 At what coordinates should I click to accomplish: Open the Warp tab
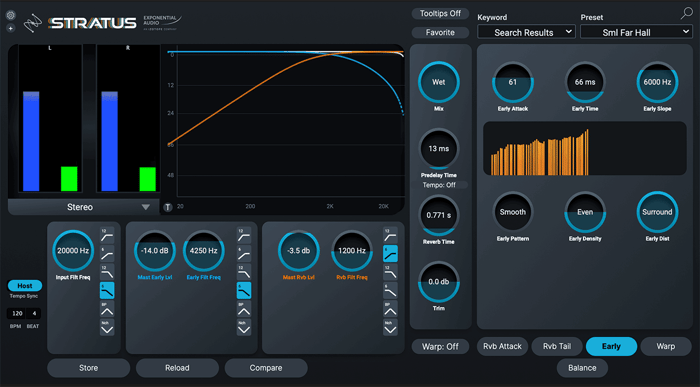pos(666,346)
